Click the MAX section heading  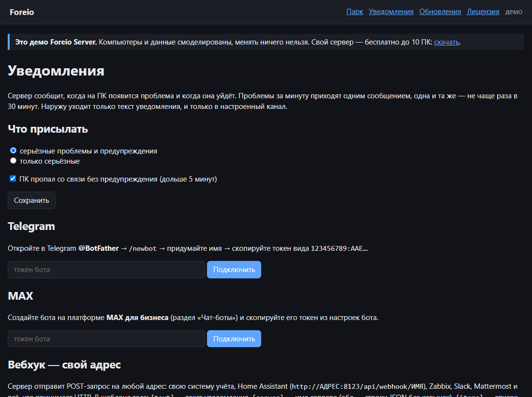[20, 296]
